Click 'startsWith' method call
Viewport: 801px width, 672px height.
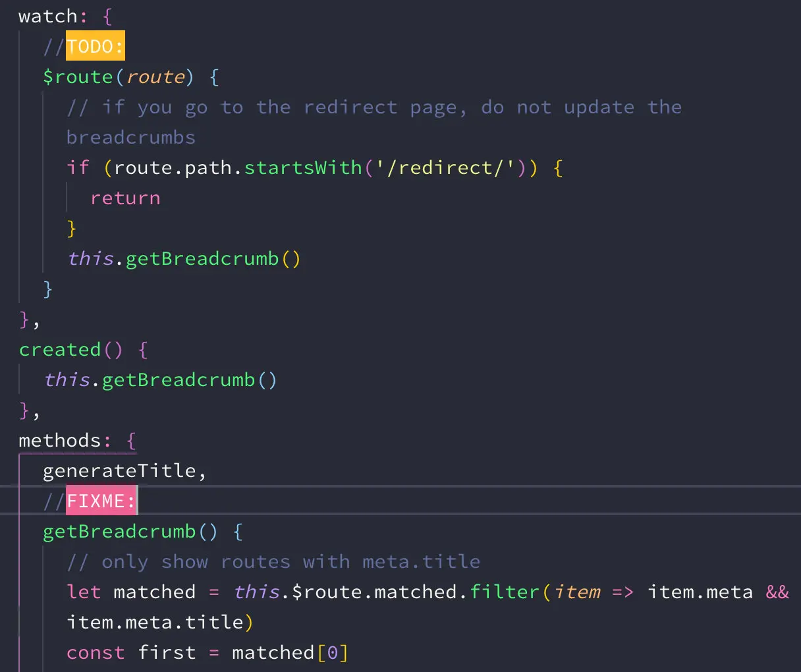click(x=303, y=167)
